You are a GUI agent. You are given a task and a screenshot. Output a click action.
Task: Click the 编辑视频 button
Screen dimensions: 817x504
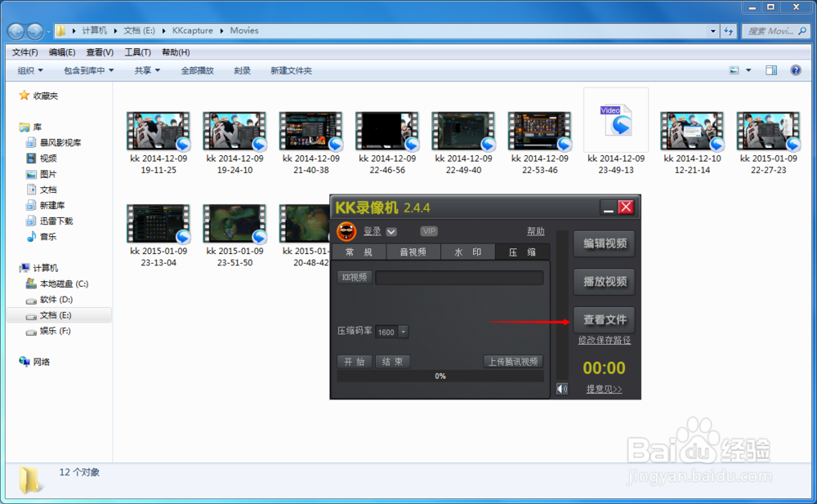(605, 243)
